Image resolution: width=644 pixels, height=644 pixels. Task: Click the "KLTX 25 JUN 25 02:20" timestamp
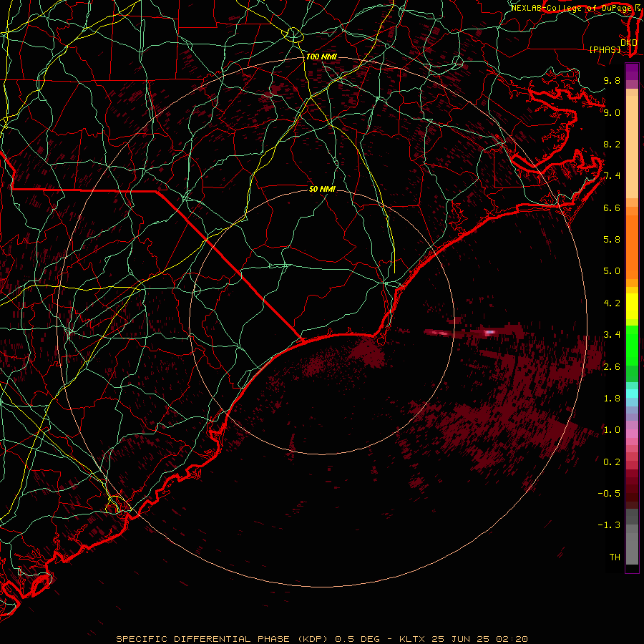[463, 639]
